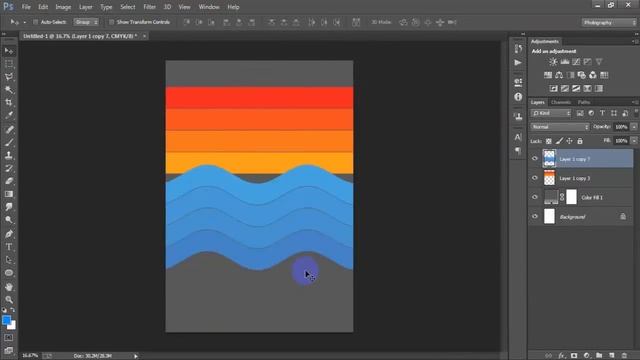Toggle lock image pixels brush icon
The width and height of the screenshot is (640, 360).
(x=559, y=141)
